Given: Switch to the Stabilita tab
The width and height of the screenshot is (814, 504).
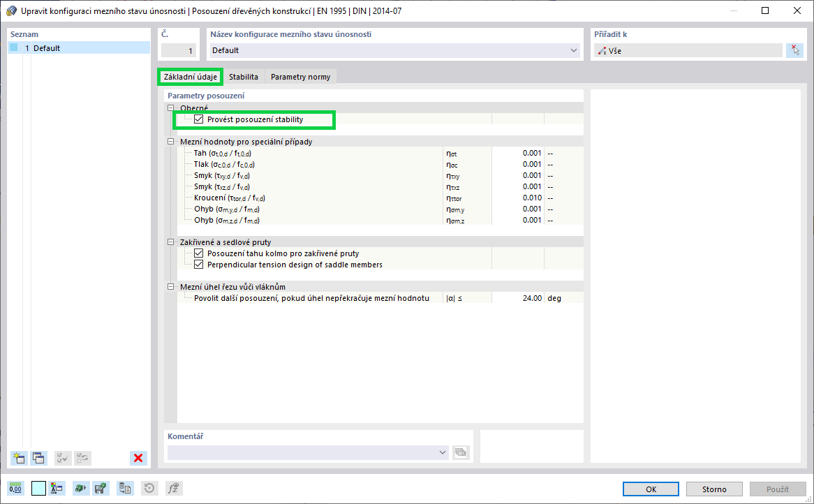Looking at the screenshot, I should tap(244, 77).
